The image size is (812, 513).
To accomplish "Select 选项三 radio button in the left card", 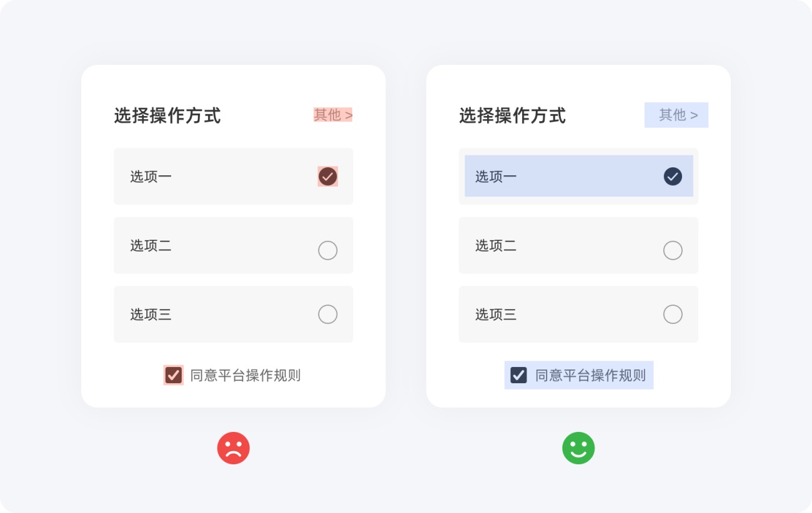I will tap(328, 314).
